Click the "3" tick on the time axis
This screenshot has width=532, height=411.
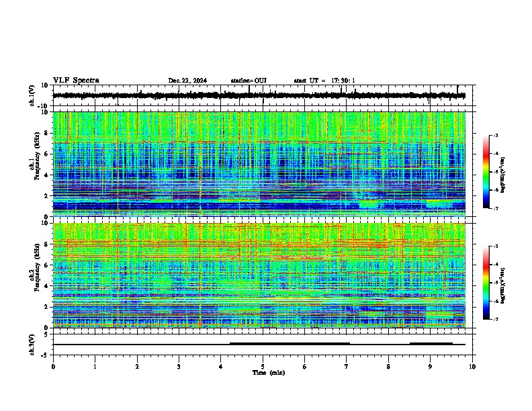[x=179, y=367]
